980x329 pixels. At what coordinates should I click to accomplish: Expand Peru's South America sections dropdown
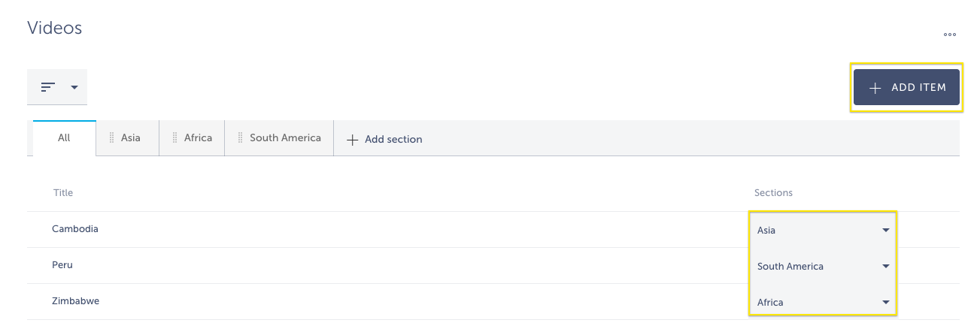pos(823,266)
